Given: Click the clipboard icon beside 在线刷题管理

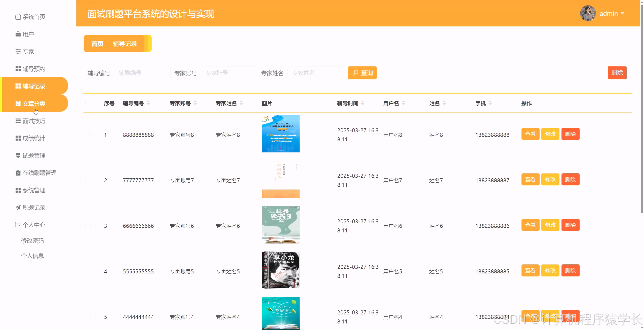Looking at the screenshot, I should click(x=18, y=173).
